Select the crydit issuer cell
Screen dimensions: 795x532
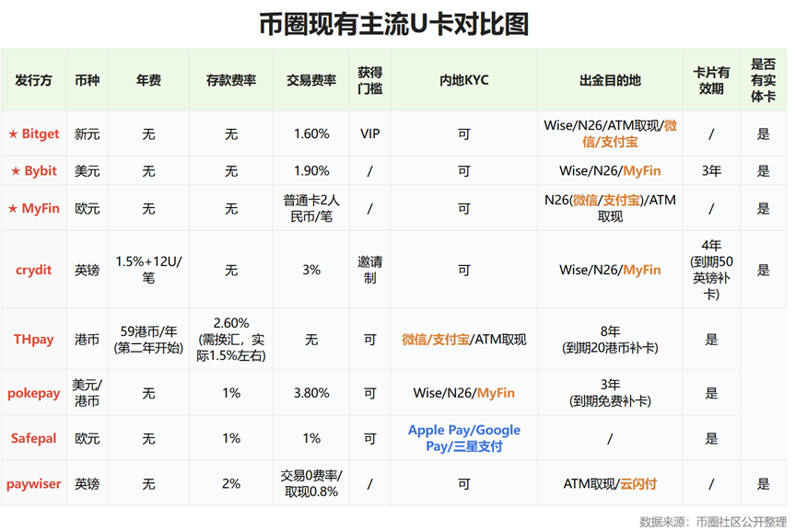click(33, 270)
